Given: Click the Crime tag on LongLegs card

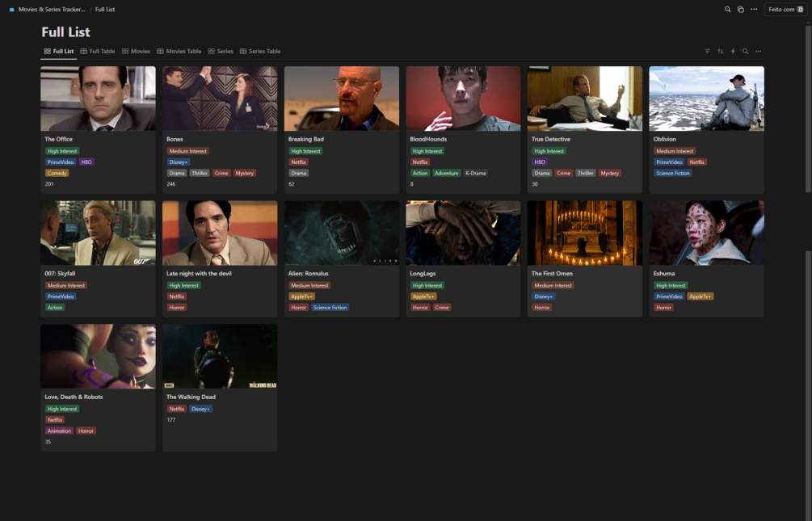Looking at the screenshot, I should tap(442, 308).
